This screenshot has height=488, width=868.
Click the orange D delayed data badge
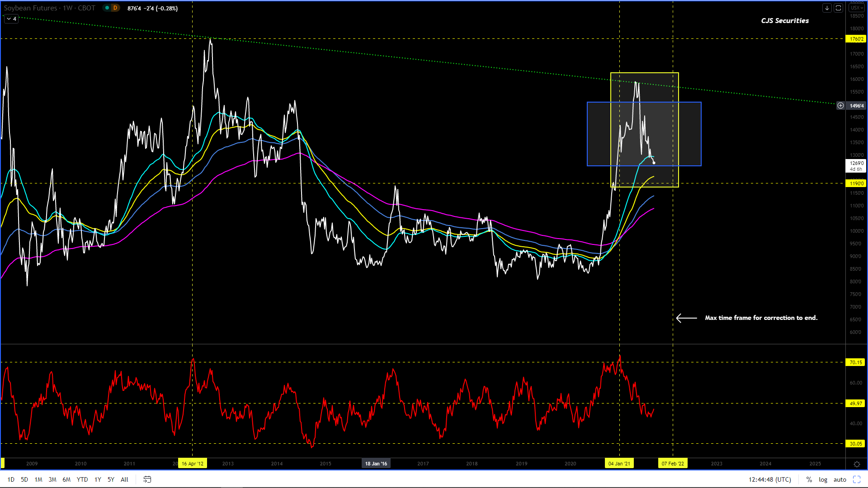tap(115, 8)
